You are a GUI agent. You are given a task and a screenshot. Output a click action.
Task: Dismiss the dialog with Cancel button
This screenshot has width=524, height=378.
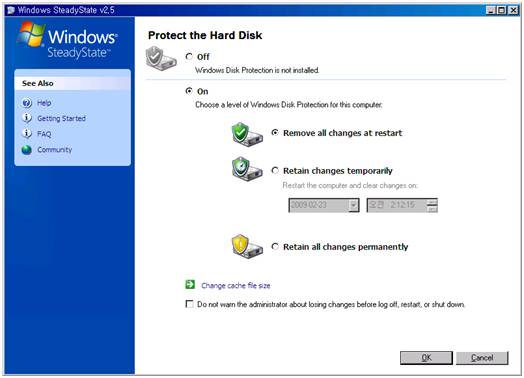482,358
